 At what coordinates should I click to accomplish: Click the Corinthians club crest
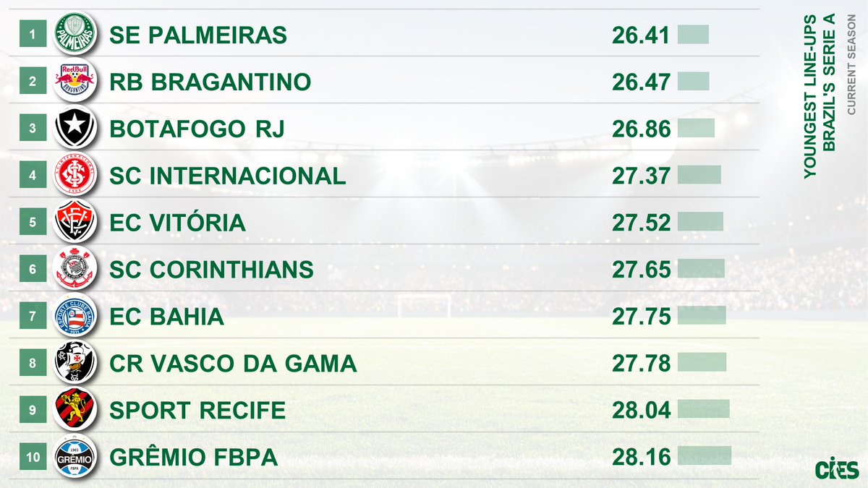[x=75, y=269]
